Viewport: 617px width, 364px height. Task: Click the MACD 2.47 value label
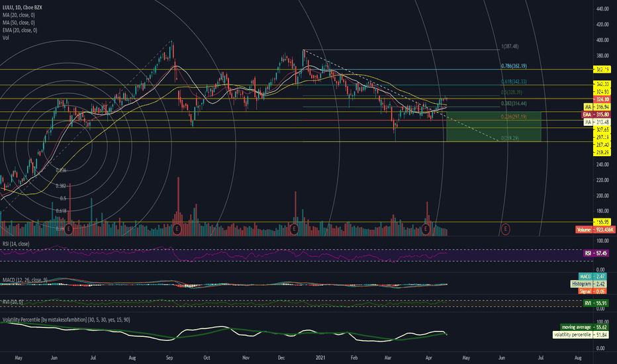click(x=593, y=277)
